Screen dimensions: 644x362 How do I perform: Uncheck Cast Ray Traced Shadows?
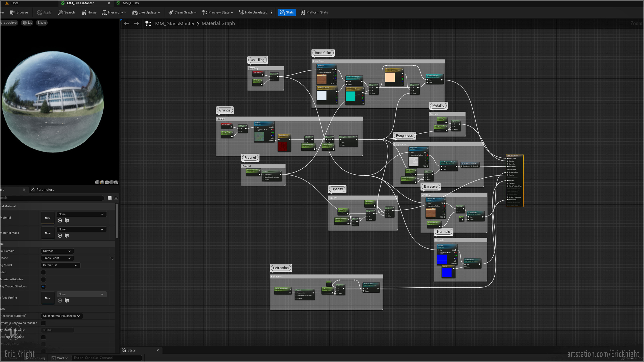pyautogui.click(x=43, y=287)
